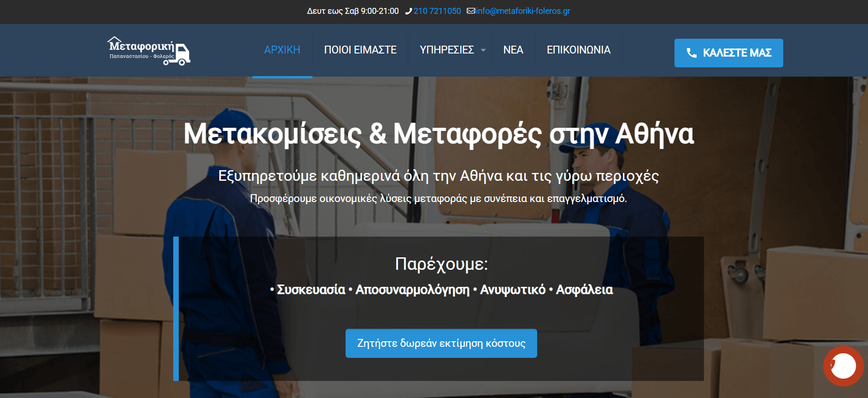Click the services line starting Συσκευασία
The width and height of the screenshot is (868, 398).
pyautogui.click(x=441, y=290)
